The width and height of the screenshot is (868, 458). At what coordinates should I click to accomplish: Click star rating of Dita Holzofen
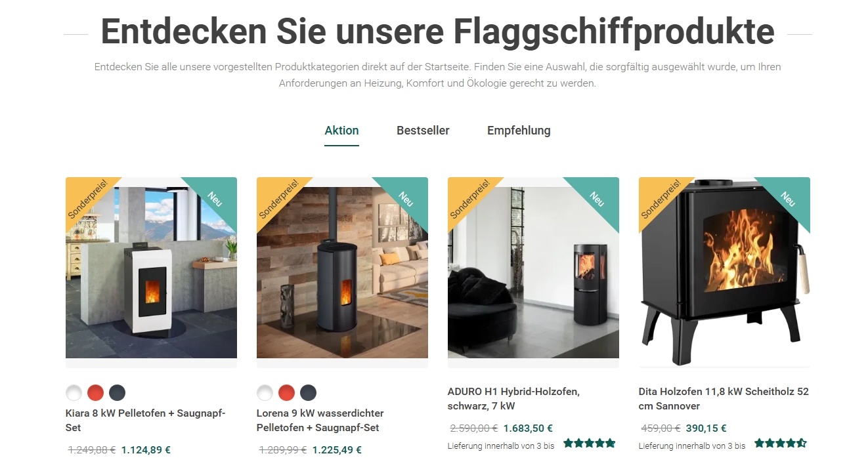pyautogui.click(x=781, y=444)
